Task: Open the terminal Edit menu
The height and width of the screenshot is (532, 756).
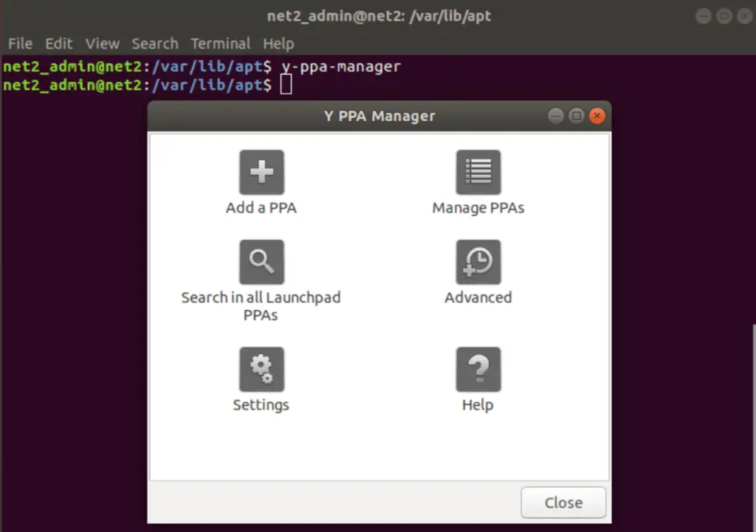Action: click(59, 44)
